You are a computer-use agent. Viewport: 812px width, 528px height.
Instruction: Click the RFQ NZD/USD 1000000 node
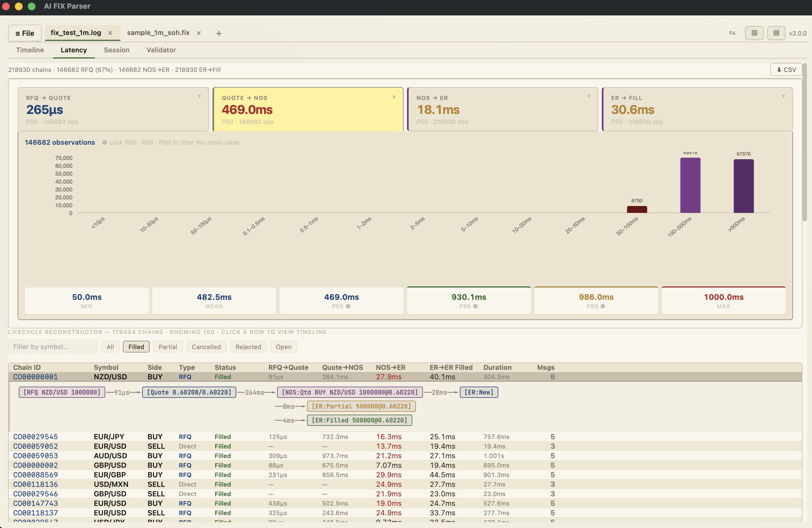pos(62,392)
